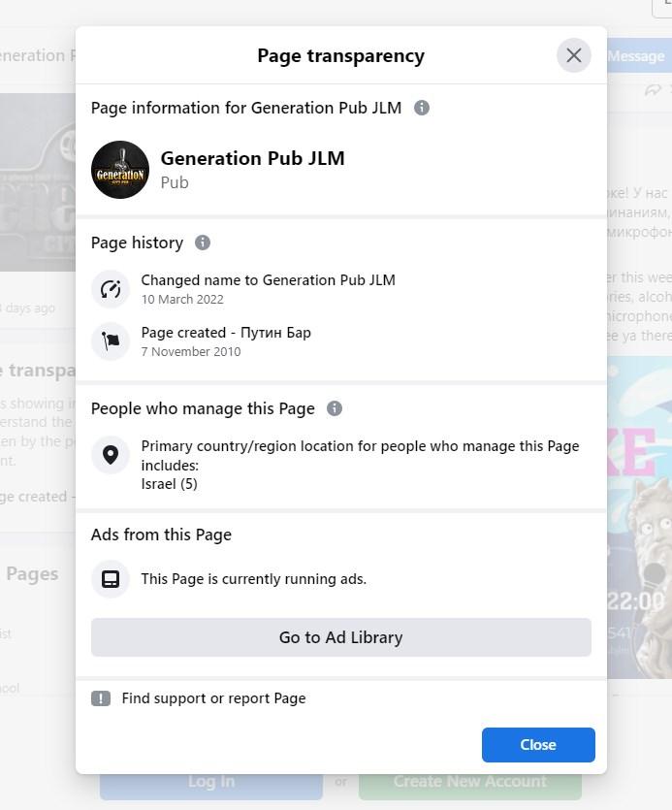Select Generation Pub JLM page title
The height and width of the screenshot is (810, 672).
click(252, 158)
